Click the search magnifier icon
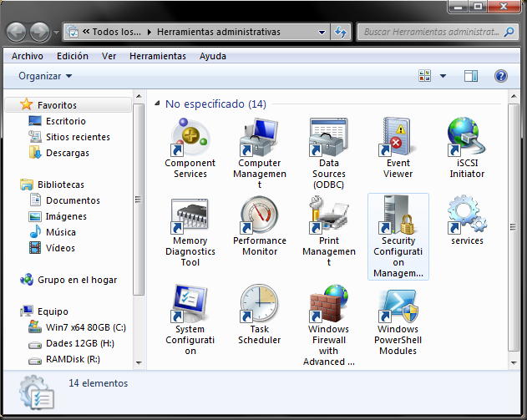 (x=509, y=32)
